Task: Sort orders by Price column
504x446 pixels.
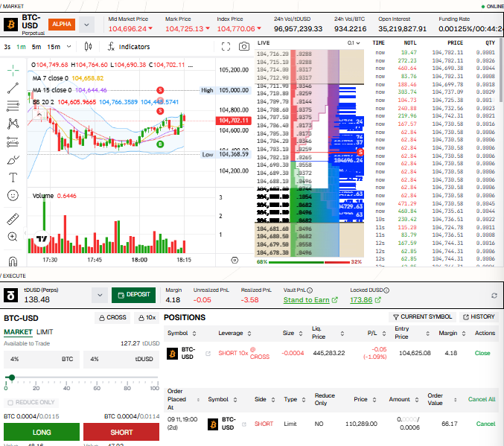Action: point(374,399)
